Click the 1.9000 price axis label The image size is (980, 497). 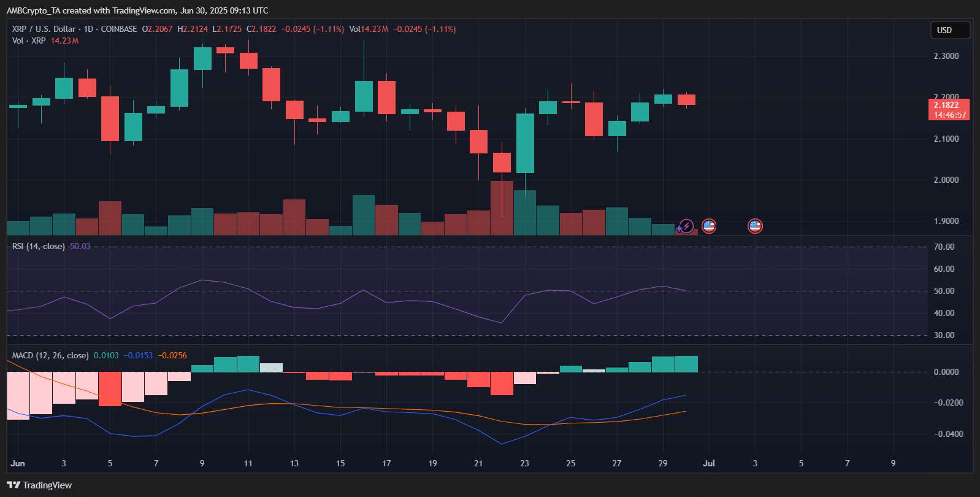point(946,221)
